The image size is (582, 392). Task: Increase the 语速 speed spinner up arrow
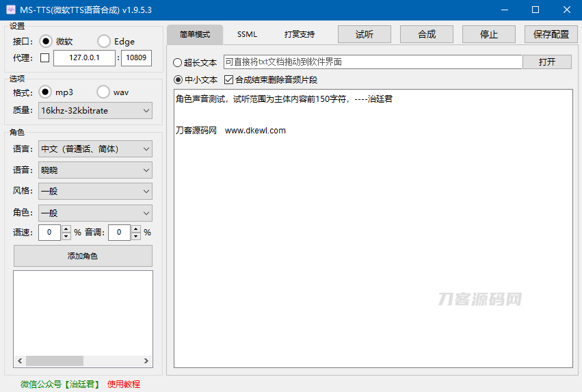pyautogui.click(x=66, y=229)
